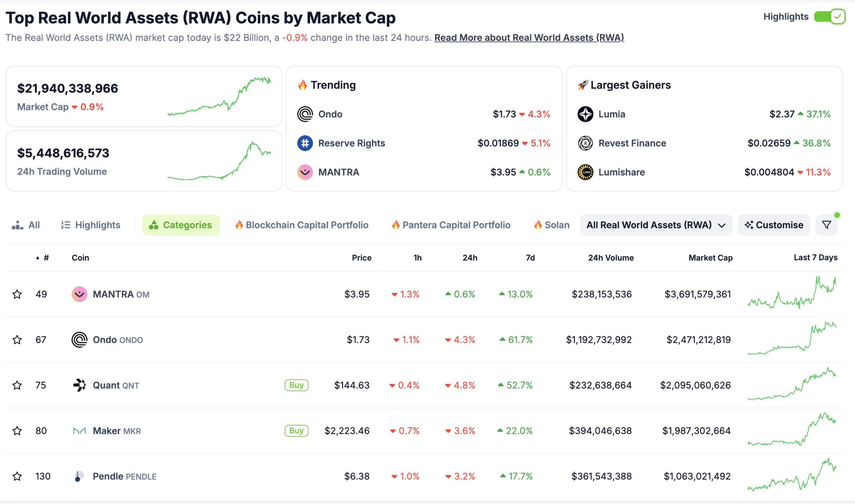Screen dimensions: 855x504
Task: Click the Quant coin logo in table
Action: pyautogui.click(x=79, y=385)
